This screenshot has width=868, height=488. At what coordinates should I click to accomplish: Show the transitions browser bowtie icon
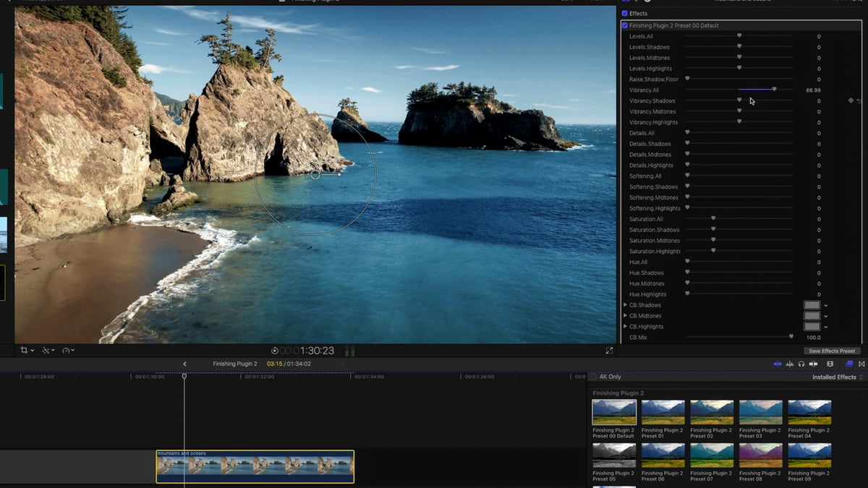pyautogui.click(x=861, y=364)
